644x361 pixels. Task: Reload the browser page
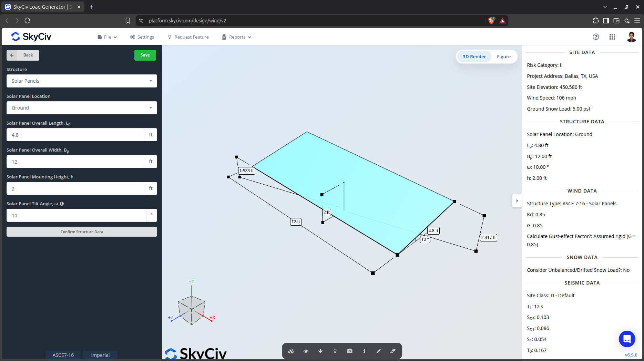pyautogui.click(x=28, y=21)
